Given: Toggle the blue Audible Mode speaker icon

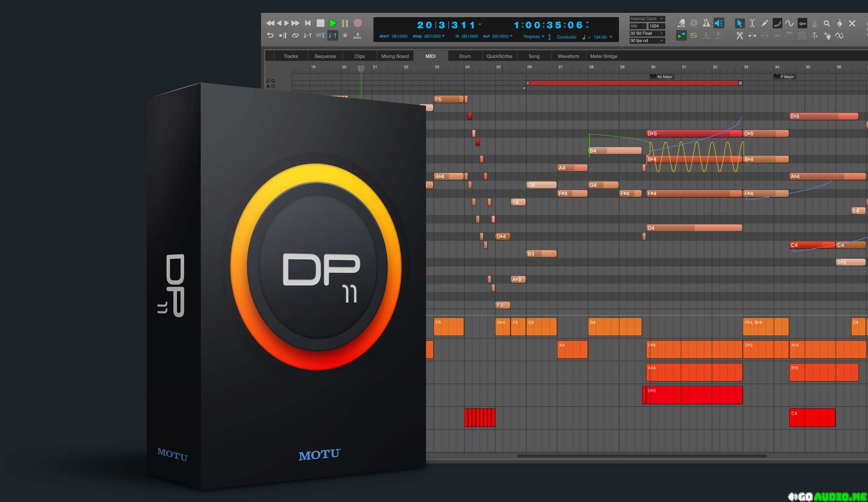Looking at the screenshot, I should point(719,23).
